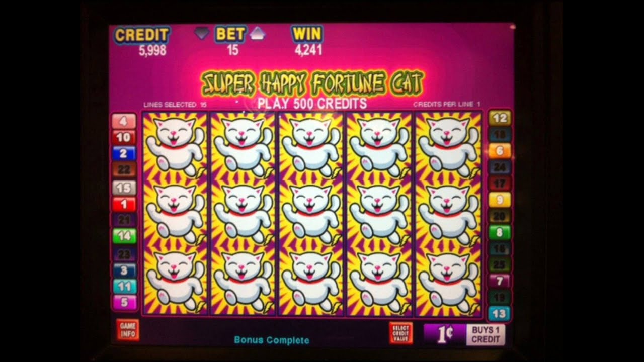This screenshot has height=362, width=644.
Task: Select green payline indicator number 14
Action: pyautogui.click(x=124, y=235)
